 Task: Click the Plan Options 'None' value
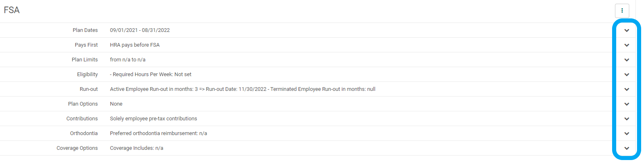tap(116, 104)
